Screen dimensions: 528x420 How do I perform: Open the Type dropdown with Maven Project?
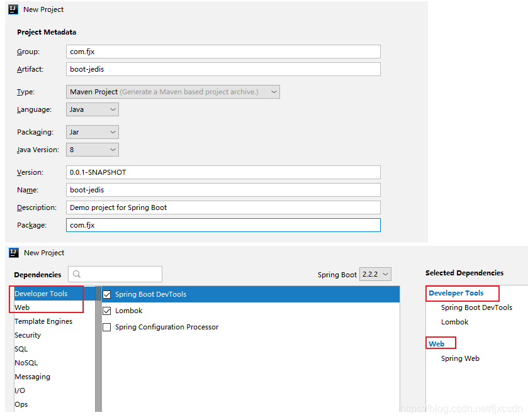pos(172,92)
